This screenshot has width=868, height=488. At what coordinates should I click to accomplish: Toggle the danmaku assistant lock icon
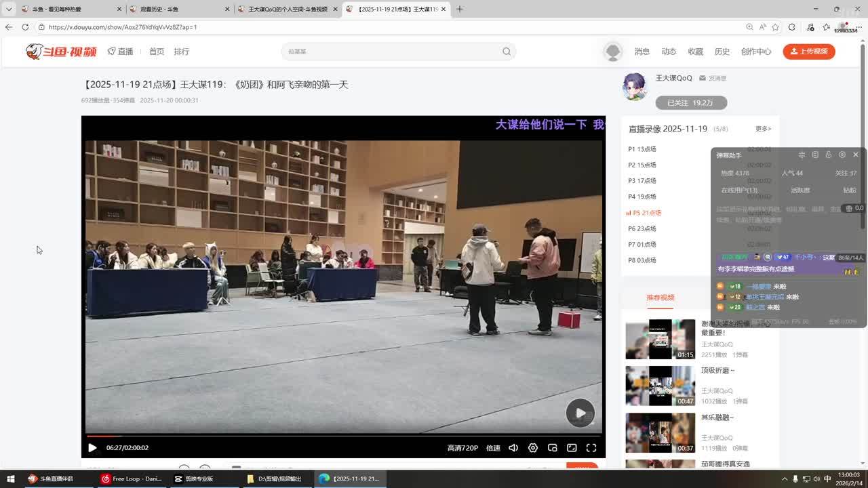click(829, 155)
